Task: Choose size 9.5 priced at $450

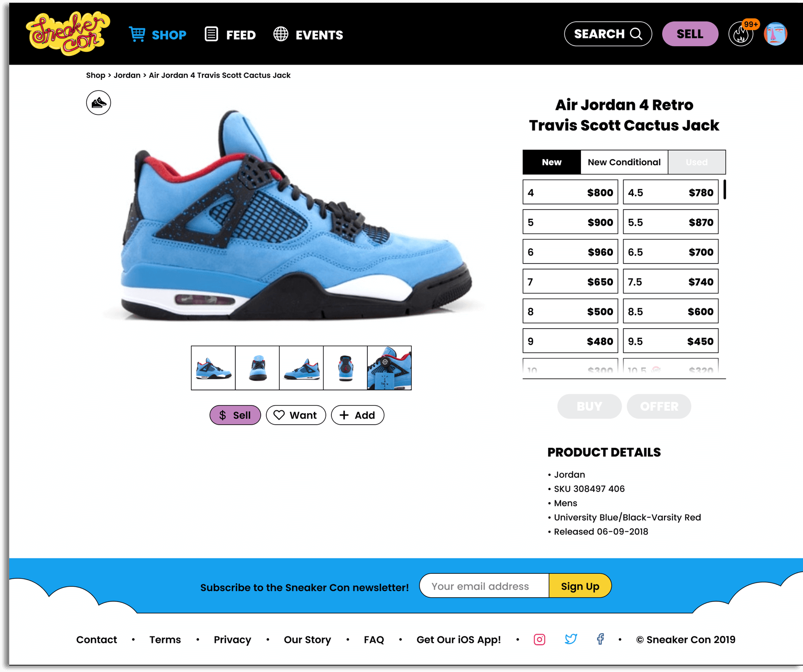Action: (671, 341)
